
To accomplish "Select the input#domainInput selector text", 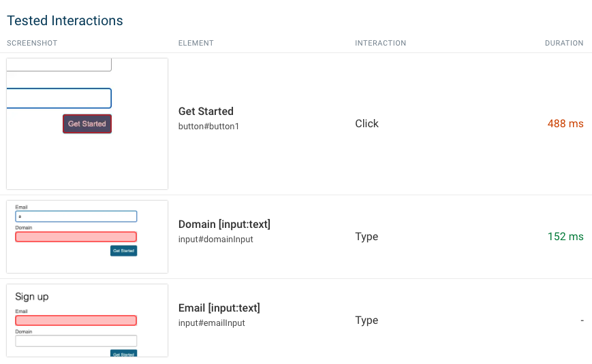I will click(215, 239).
